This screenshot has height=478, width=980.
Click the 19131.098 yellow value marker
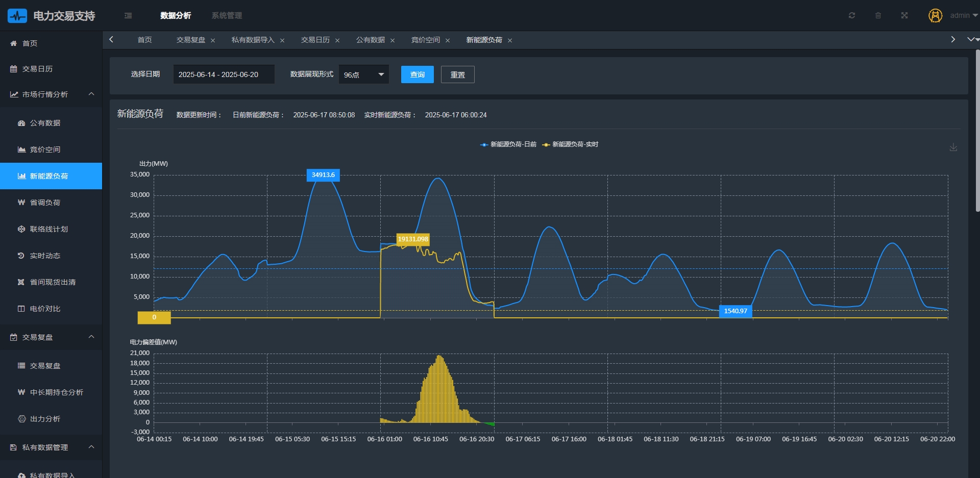tap(413, 239)
